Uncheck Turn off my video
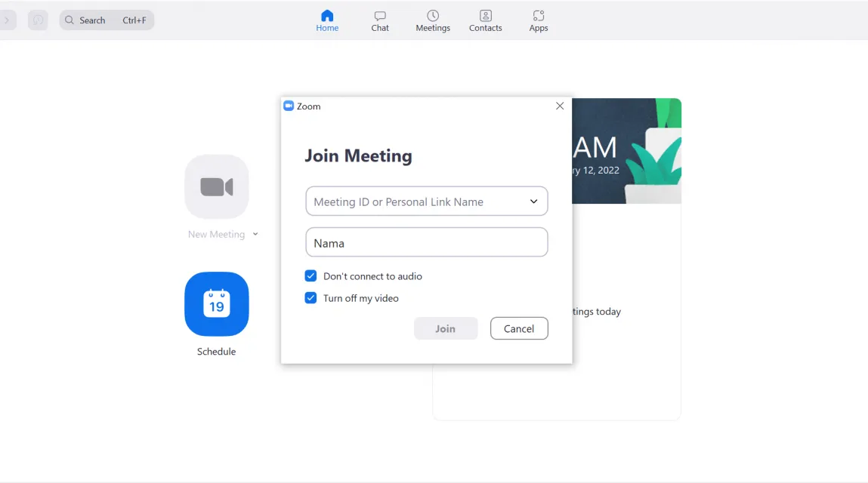Viewport: 868px width, 483px height. [x=310, y=297]
